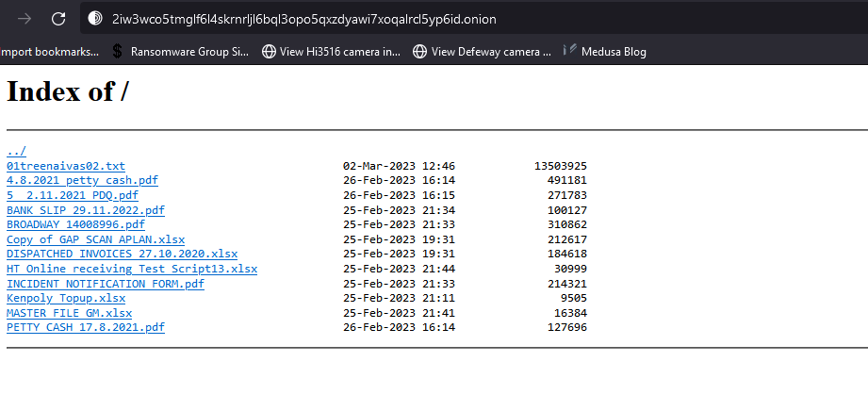
Task: Click Import bookmarks... in the bookmarks bar
Action: 49,52
